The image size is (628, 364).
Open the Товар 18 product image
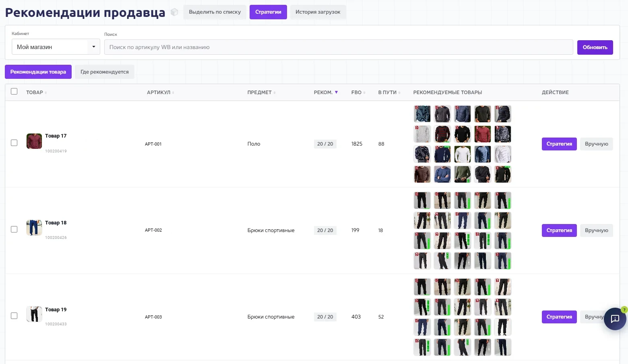[x=34, y=228]
